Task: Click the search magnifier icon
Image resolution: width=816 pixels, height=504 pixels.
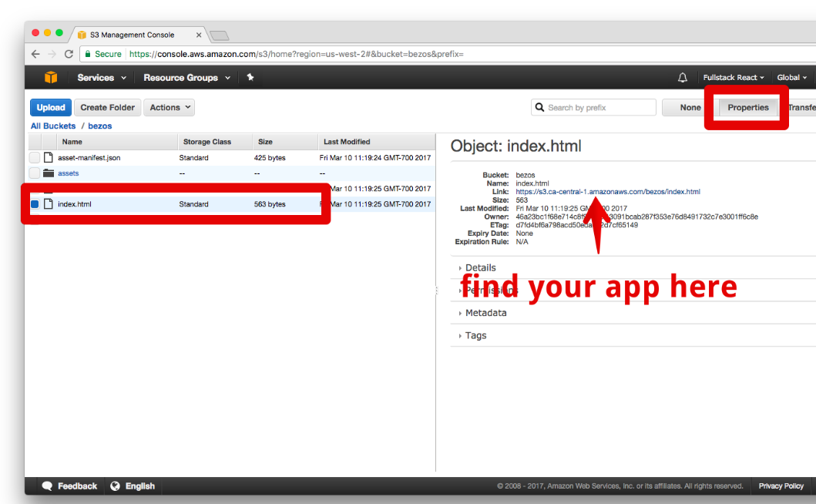Action: [539, 107]
